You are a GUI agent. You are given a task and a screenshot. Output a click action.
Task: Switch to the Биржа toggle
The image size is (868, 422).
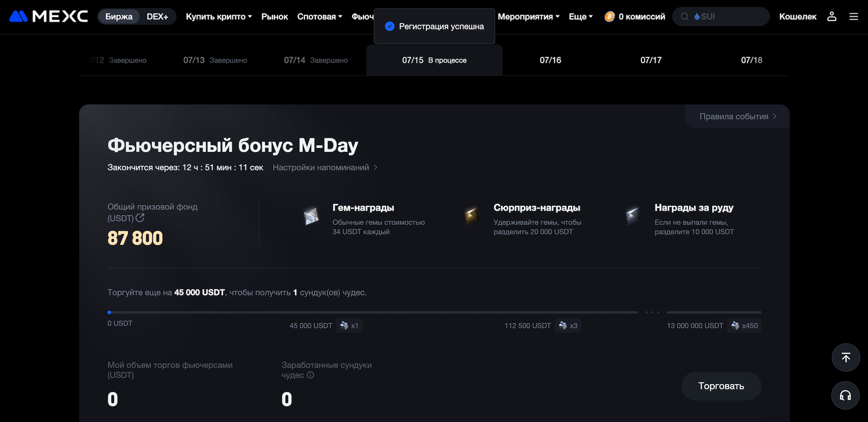pos(119,16)
